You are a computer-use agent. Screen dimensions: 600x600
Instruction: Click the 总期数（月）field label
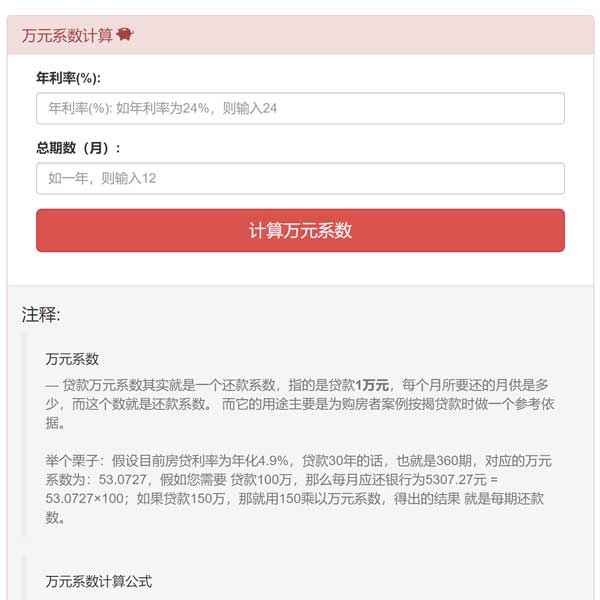pos(78,147)
